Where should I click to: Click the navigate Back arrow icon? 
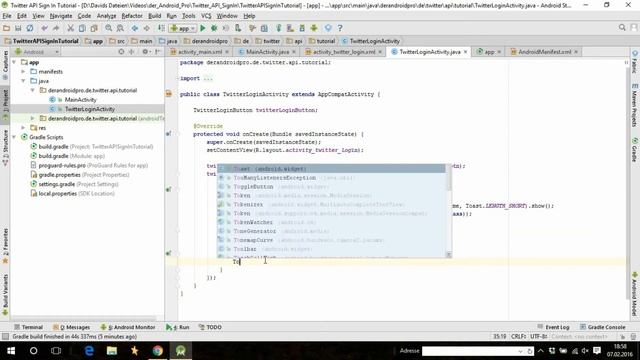pos(135,28)
